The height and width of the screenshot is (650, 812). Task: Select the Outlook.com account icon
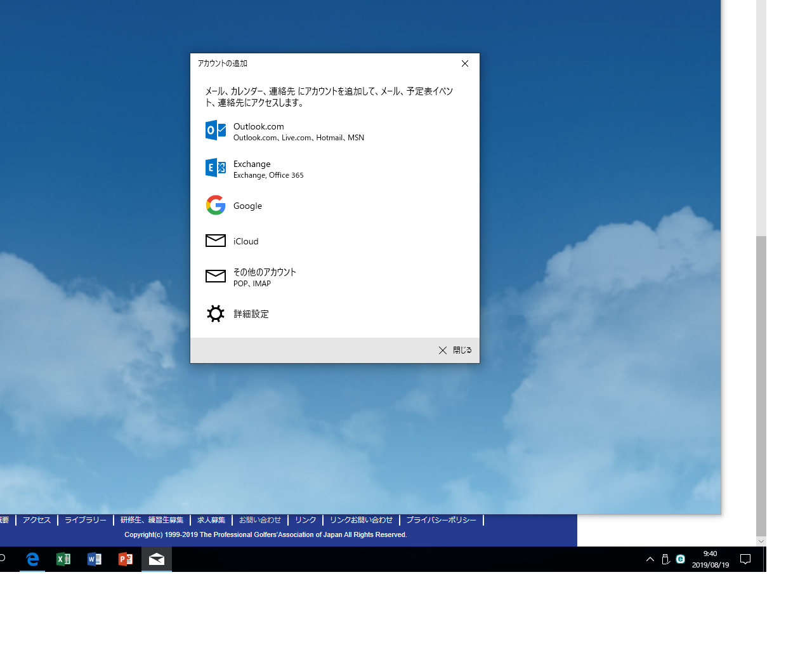[x=216, y=130]
